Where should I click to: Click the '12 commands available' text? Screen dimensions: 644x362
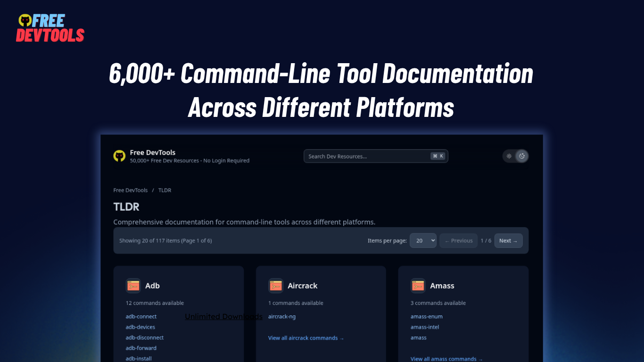point(155,303)
